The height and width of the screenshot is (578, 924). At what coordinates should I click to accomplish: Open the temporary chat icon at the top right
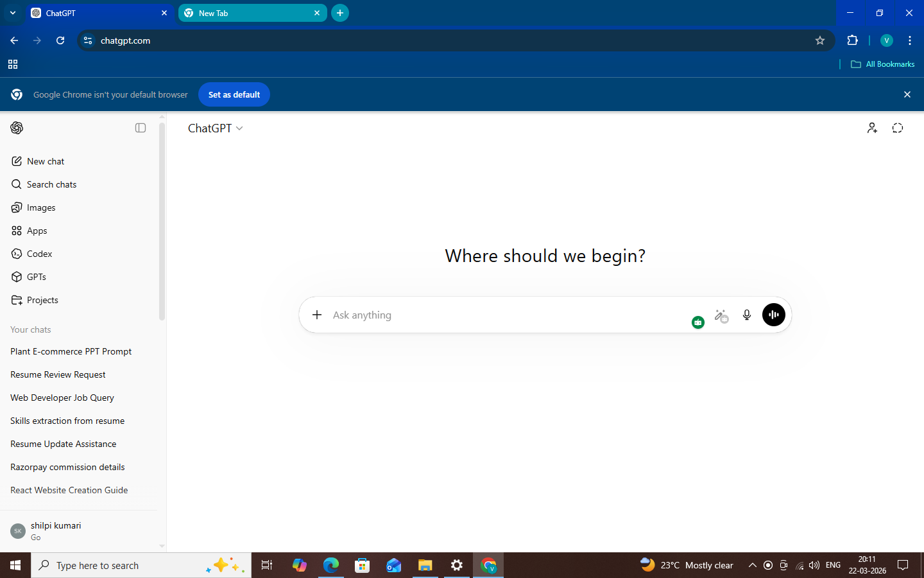pyautogui.click(x=898, y=128)
